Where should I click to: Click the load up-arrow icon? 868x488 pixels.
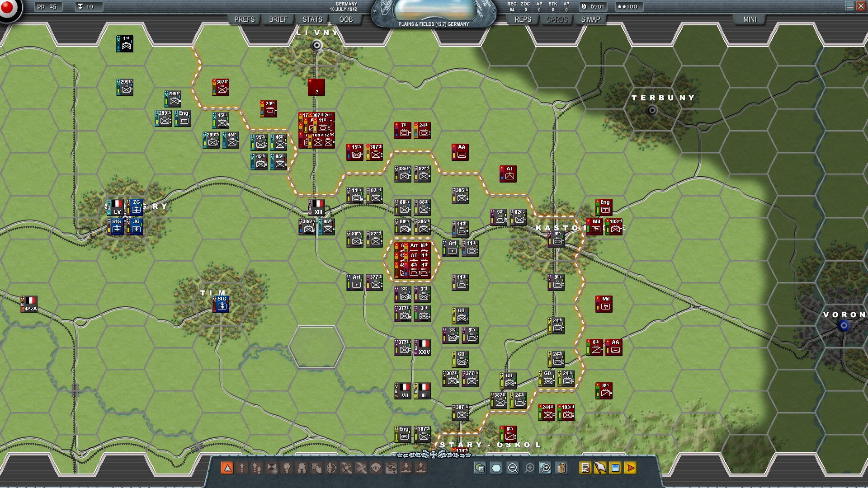click(421, 468)
